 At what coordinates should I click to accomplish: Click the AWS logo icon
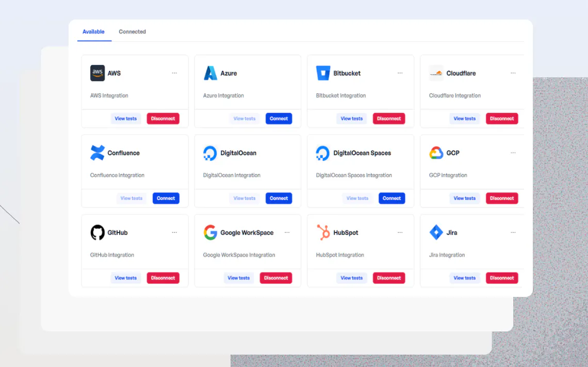[97, 73]
